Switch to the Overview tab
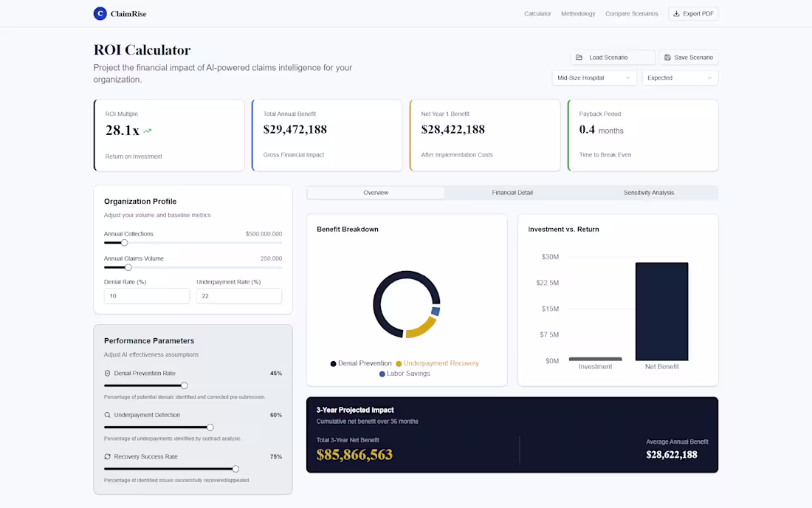Screen dimensions: 812x508 (x=376, y=193)
